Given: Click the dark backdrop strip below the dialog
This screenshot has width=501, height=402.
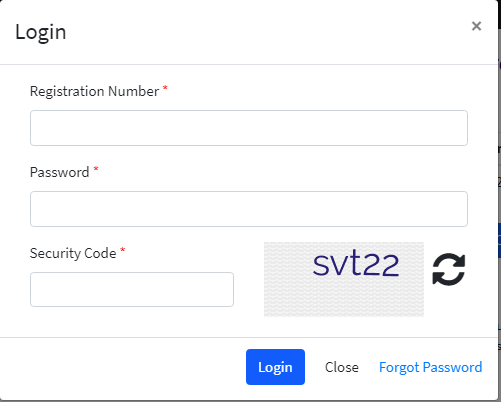Looking at the screenshot, I should click(250, 401).
